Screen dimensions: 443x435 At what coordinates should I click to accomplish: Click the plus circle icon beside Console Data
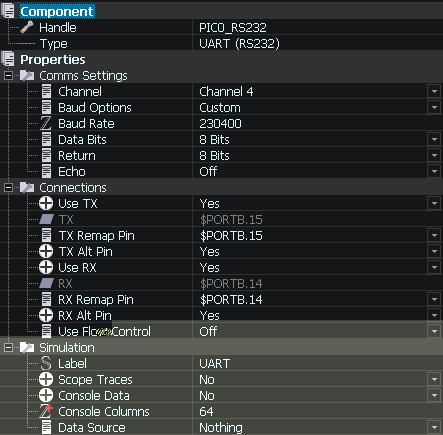pyautogui.click(x=46, y=395)
